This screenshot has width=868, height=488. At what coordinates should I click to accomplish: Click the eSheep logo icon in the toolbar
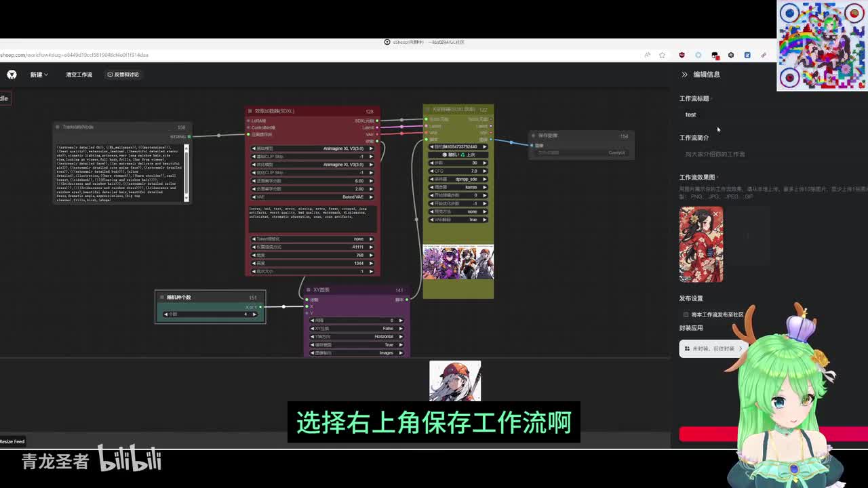(12, 75)
